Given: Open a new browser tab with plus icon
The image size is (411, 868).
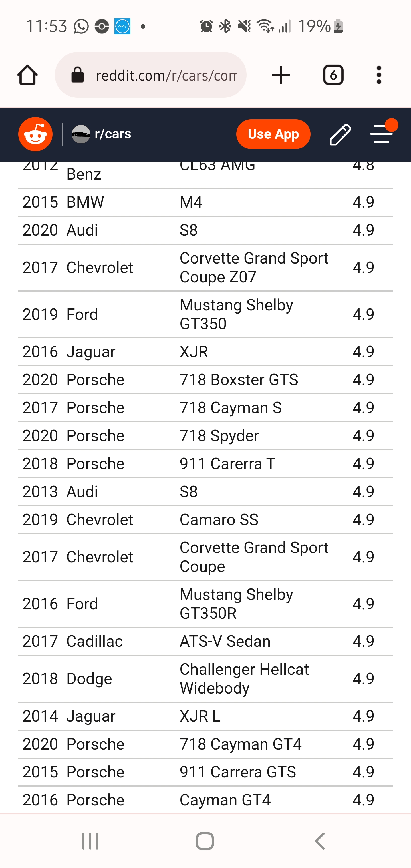Looking at the screenshot, I should pos(281,75).
